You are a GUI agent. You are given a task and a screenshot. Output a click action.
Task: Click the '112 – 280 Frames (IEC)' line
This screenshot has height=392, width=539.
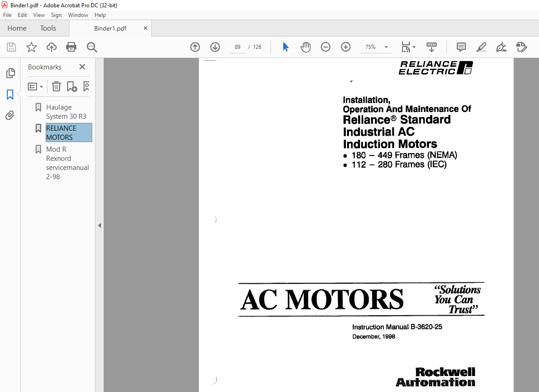(x=399, y=164)
